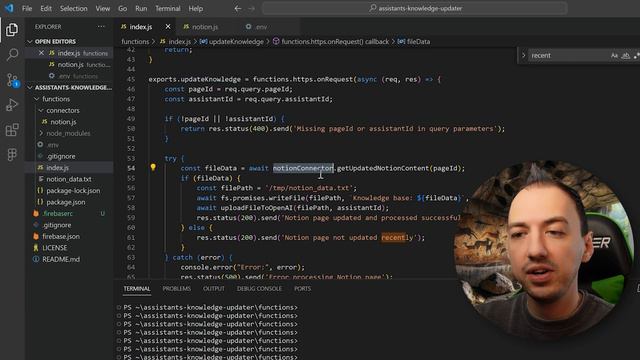Open Run and Debug view

pos(12,105)
